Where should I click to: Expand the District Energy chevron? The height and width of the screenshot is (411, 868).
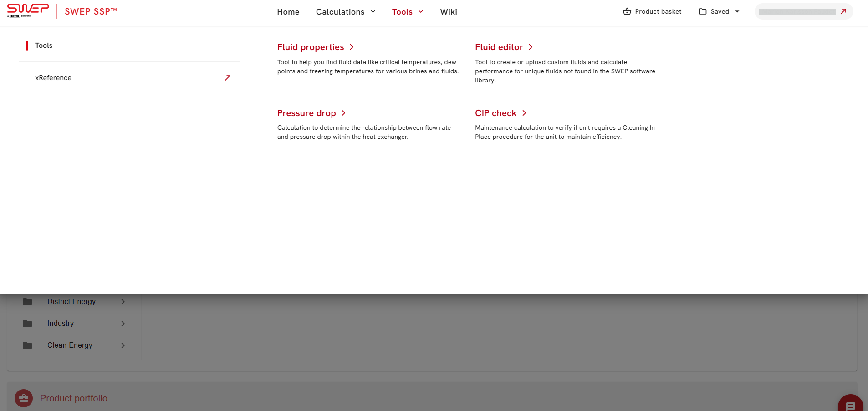coord(123,302)
